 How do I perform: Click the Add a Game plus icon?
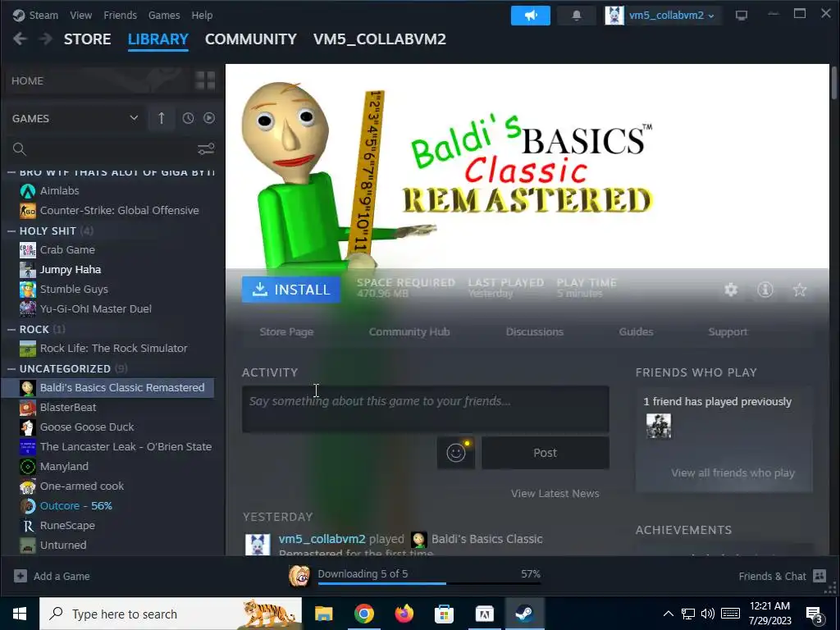pyautogui.click(x=21, y=576)
